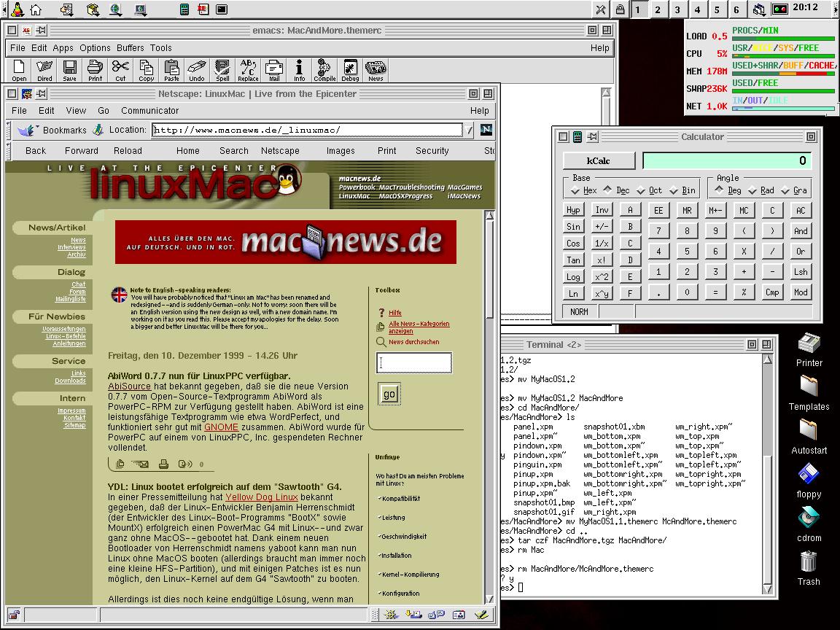The image size is (840, 630).
Task: Open the Netscape Location history dropdown arrow
Action: (x=470, y=130)
